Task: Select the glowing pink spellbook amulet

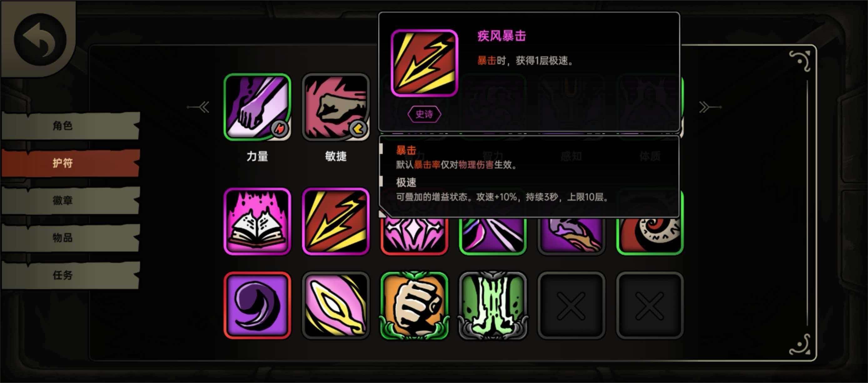Action: point(257,221)
